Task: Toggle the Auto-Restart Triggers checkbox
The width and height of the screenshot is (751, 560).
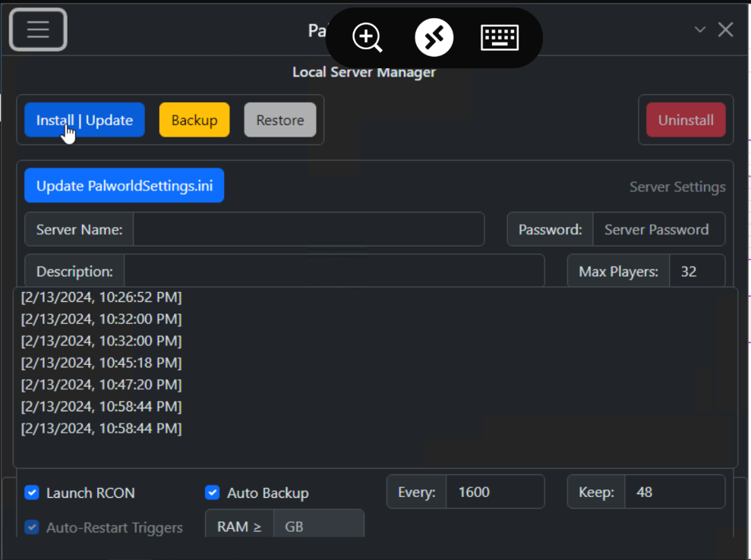Action: pyautogui.click(x=32, y=527)
